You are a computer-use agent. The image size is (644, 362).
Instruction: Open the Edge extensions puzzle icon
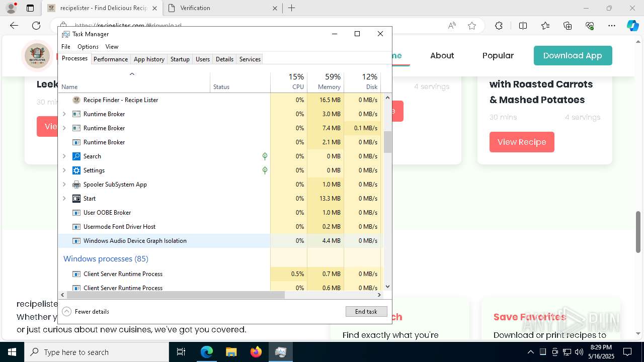tap(499, 26)
